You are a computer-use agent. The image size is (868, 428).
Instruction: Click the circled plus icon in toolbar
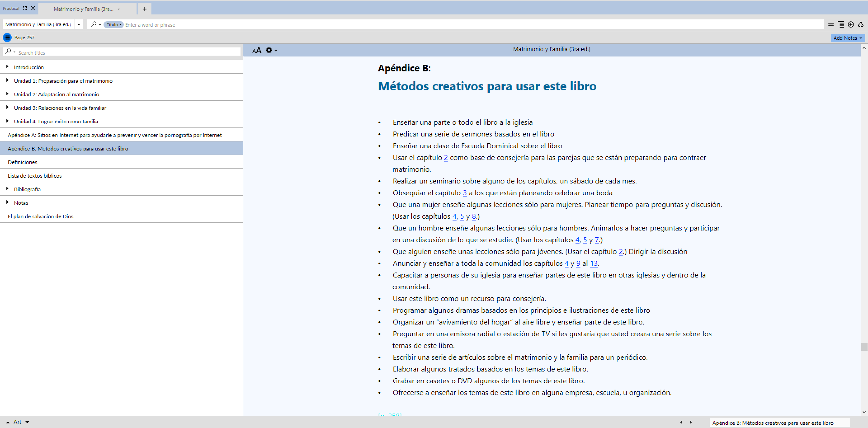tap(850, 24)
